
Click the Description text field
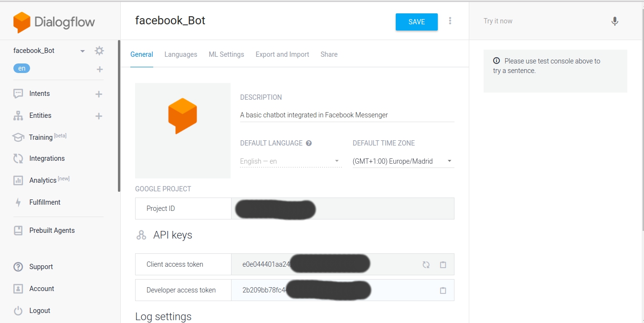[347, 115]
